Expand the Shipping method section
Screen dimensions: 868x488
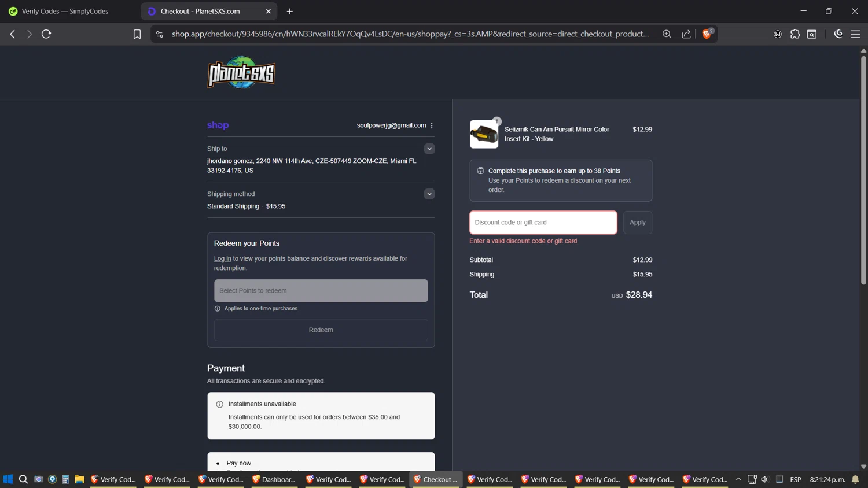[429, 194]
